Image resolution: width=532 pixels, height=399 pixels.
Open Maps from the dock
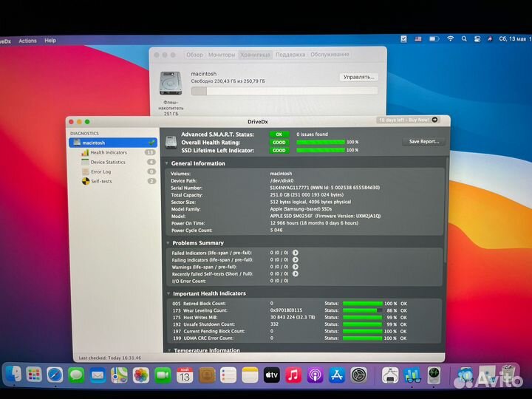(x=120, y=375)
